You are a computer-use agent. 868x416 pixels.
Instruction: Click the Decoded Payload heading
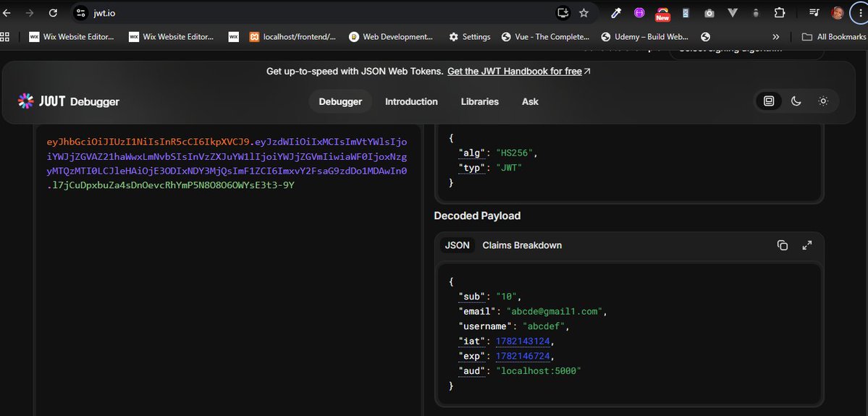tap(477, 216)
